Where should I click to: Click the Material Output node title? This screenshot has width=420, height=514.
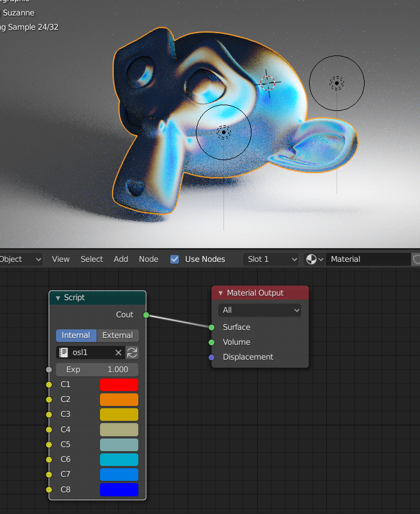[255, 293]
